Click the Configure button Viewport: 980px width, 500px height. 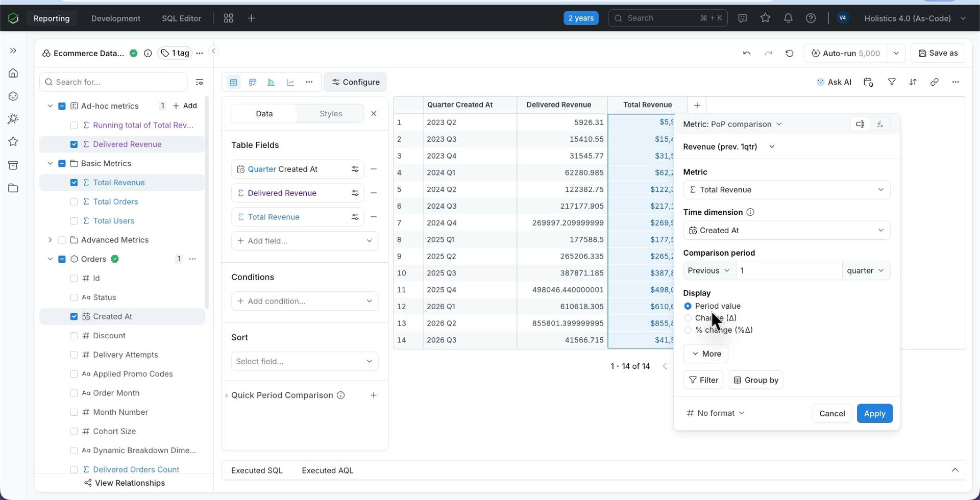pos(355,82)
